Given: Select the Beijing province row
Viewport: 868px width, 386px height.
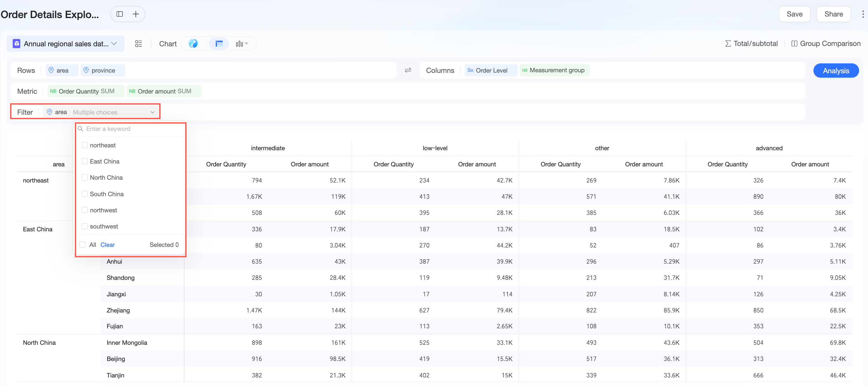Looking at the screenshot, I should click(x=116, y=359).
